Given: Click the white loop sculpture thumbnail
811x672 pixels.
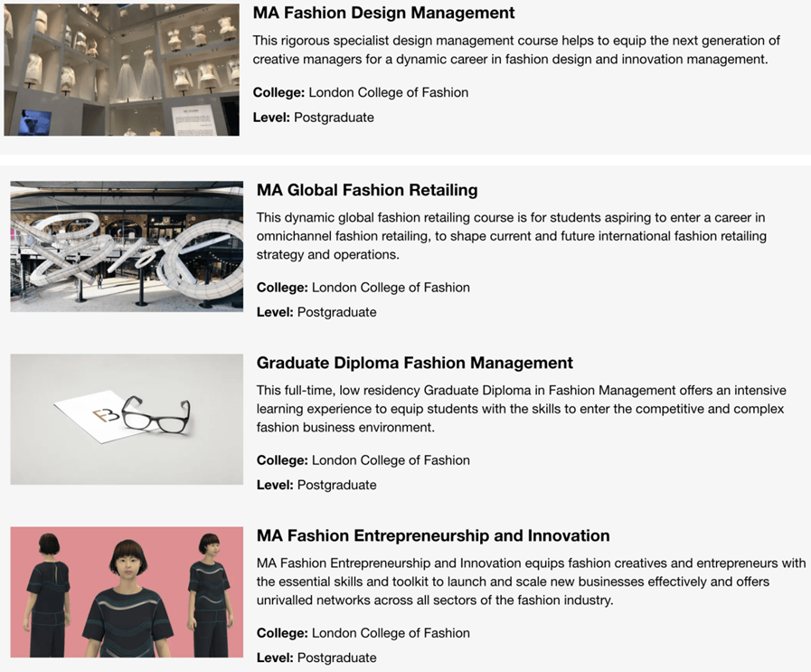Looking at the screenshot, I should pos(127,246).
